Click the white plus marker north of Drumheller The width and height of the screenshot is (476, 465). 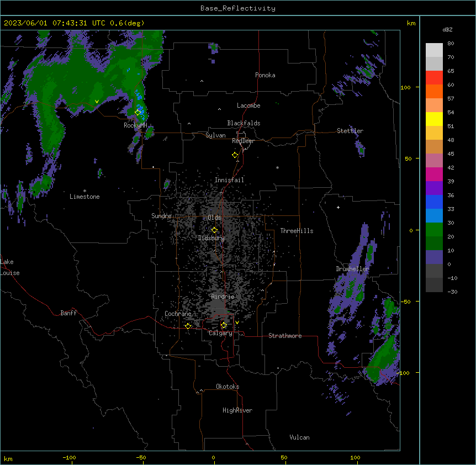click(338, 207)
